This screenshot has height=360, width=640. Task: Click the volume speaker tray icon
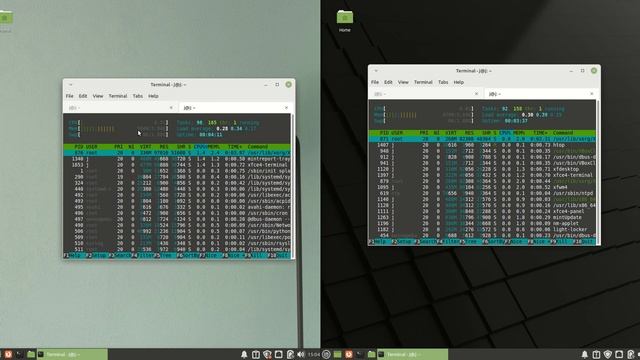coord(301,354)
